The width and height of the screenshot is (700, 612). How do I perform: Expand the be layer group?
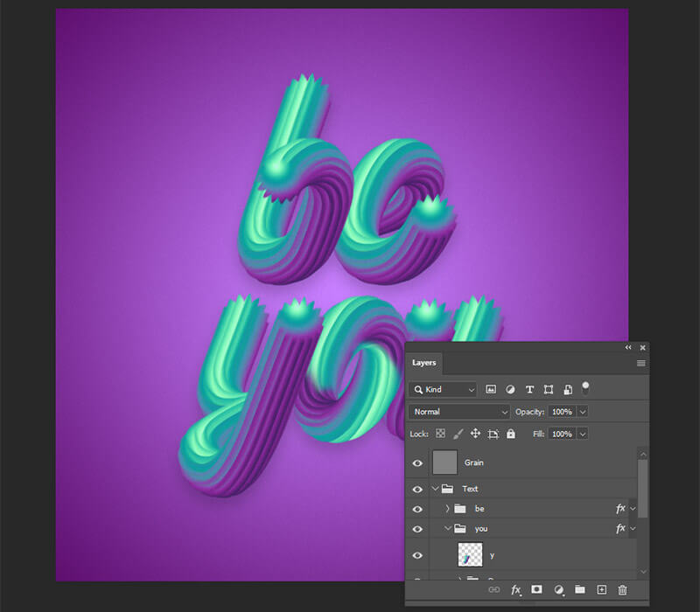[447, 508]
